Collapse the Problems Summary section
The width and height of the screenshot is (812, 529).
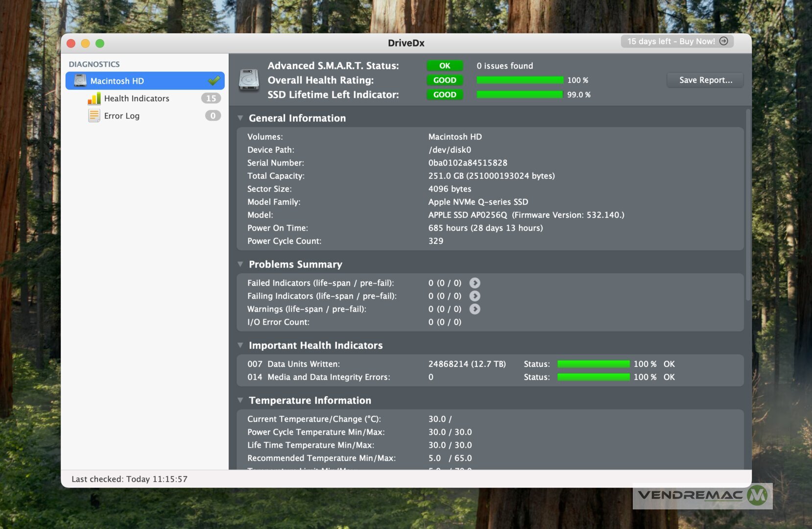tap(240, 264)
